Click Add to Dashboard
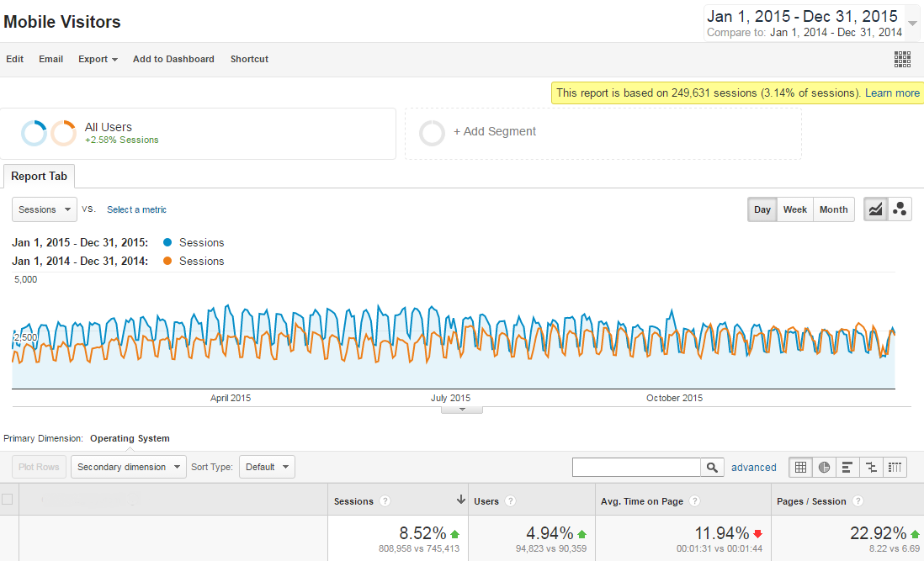Screen dimensions: 924x561 [x=173, y=59]
